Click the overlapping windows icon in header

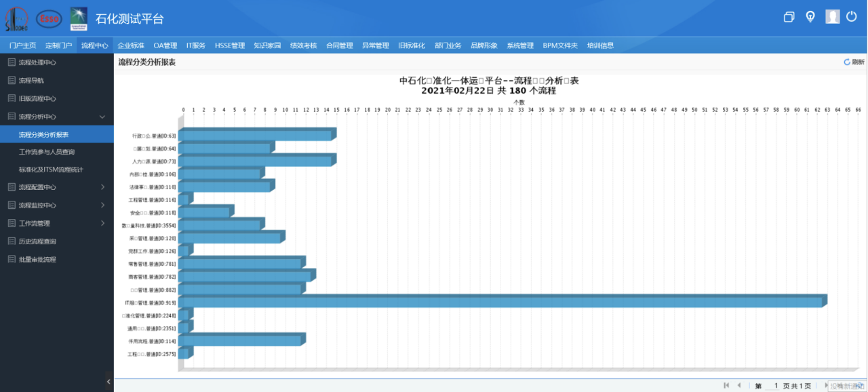coord(789,17)
